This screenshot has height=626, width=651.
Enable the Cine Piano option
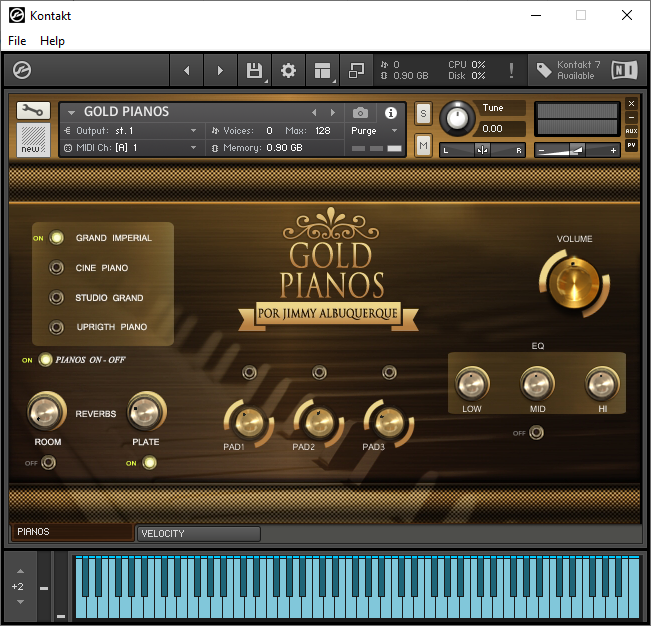click(x=56, y=268)
